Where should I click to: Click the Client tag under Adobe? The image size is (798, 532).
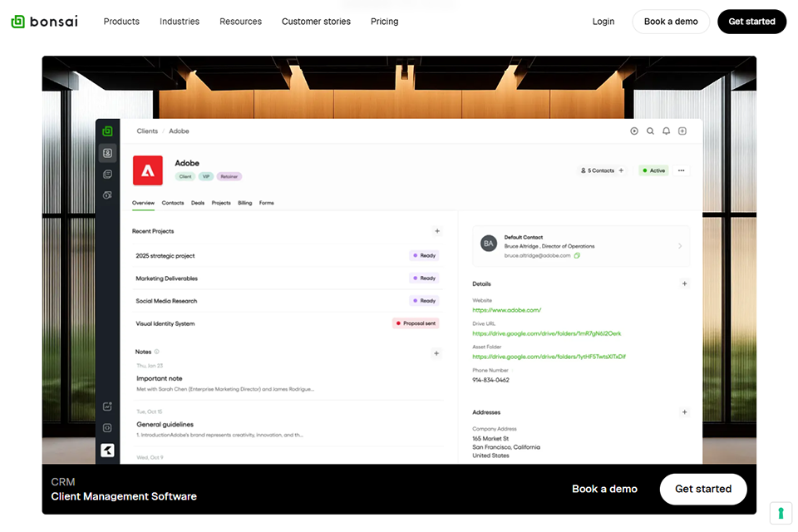pos(185,177)
